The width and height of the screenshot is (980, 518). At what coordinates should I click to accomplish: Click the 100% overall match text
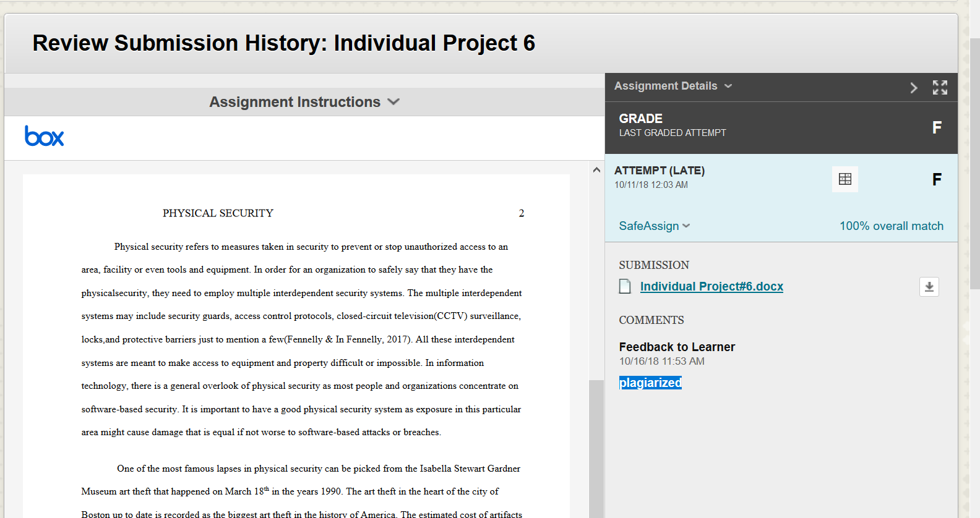pos(891,226)
